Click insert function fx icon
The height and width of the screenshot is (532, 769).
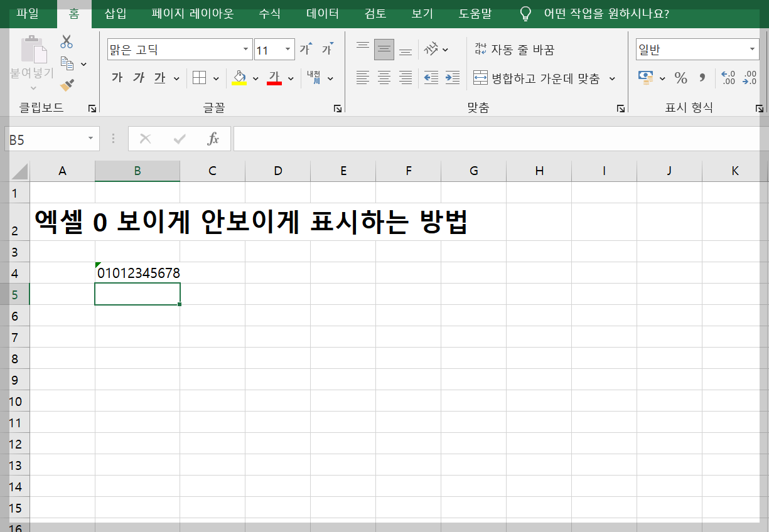click(213, 139)
